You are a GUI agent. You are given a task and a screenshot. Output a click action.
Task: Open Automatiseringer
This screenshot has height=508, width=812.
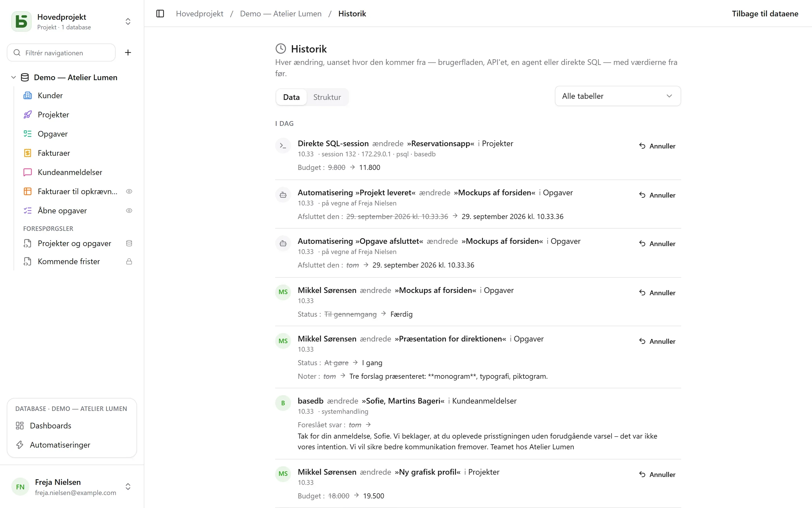tap(72, 445)
